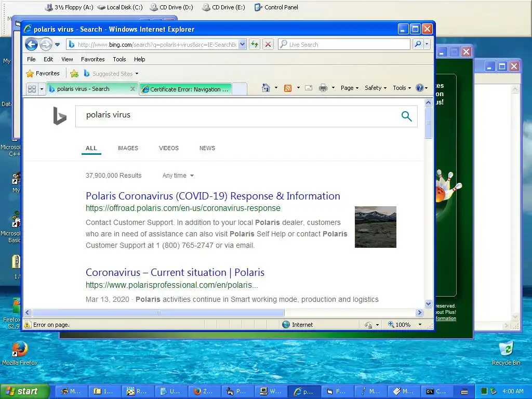Click the Internet zone globe icon

pos(286,325)
